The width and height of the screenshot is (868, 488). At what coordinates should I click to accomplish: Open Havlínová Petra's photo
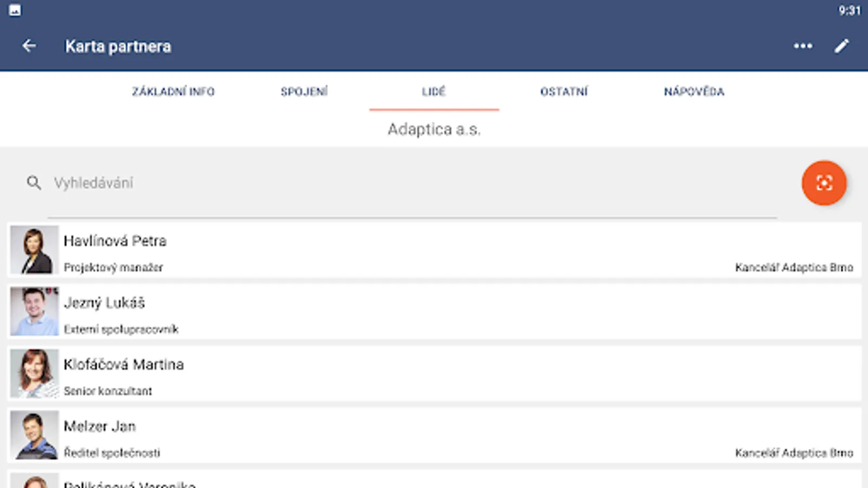[34, 250]
